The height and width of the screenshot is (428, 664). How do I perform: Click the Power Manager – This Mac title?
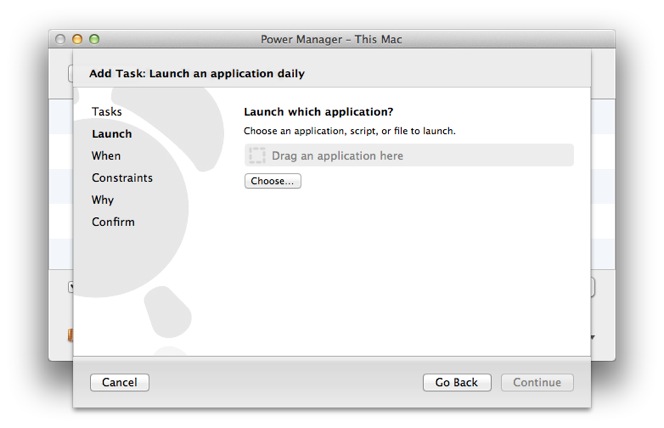(x=331, y=39)
